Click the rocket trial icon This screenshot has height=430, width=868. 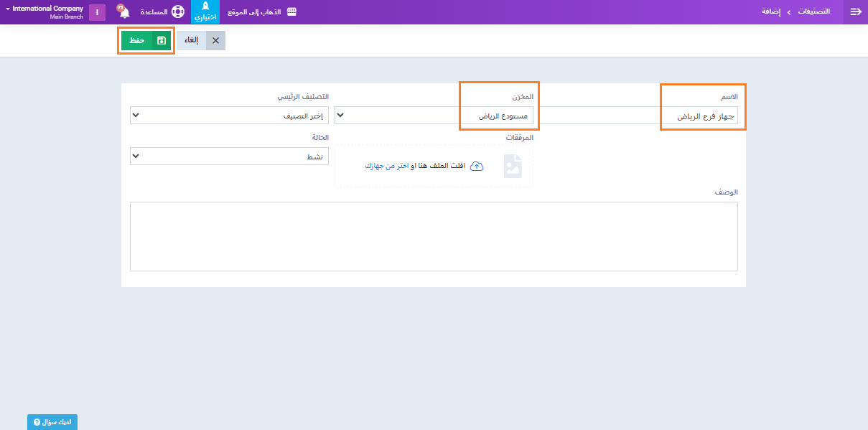(205, 6)
